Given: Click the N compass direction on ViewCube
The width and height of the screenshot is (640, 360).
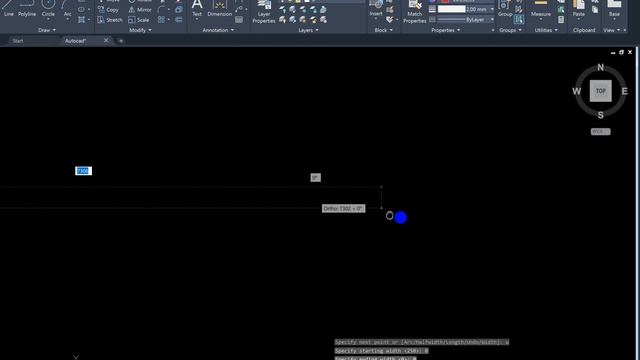Looking at the screenshot, I should coord(600,67).
